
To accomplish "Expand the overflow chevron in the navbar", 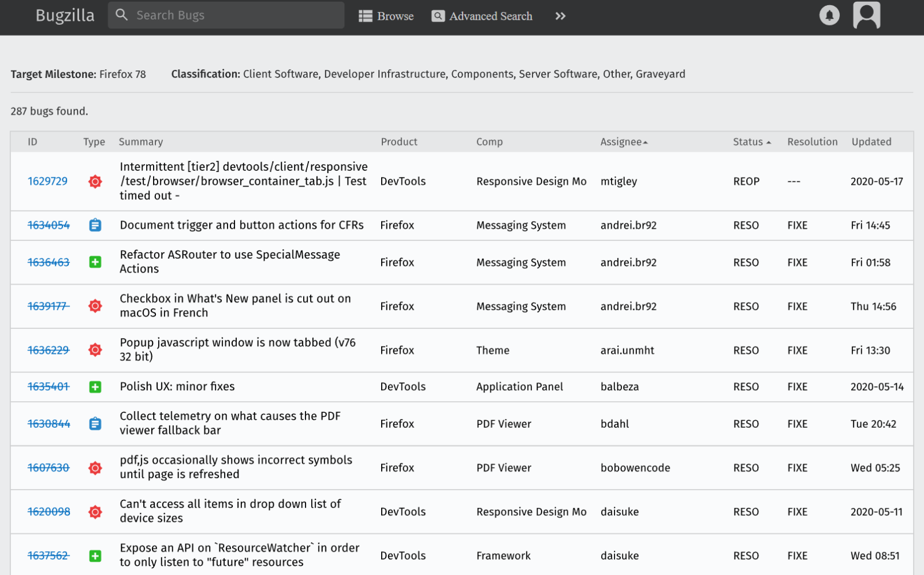I will point(560,16).
